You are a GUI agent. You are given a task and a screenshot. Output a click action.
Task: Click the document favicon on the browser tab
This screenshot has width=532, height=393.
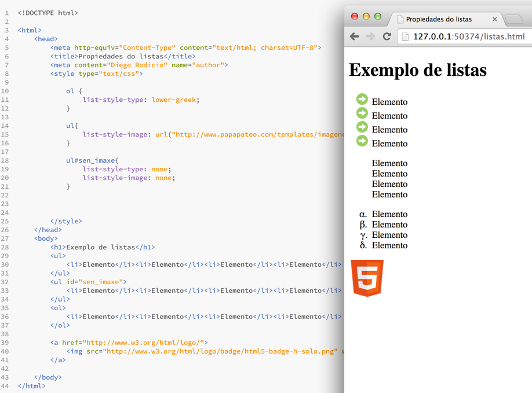click(x=400, y=19)
